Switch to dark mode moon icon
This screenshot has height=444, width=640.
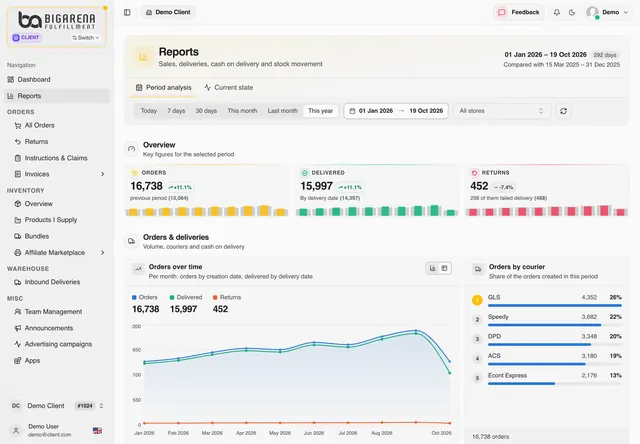572,12
